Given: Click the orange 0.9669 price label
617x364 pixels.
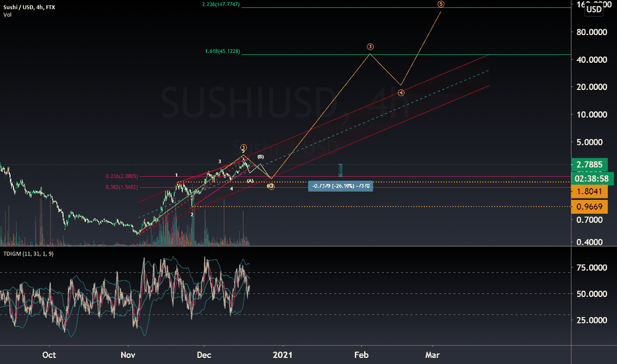Looking at the screenshot, I should 589,206.
